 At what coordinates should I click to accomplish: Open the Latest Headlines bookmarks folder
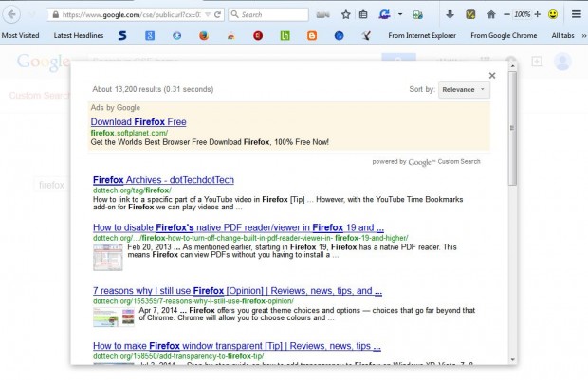(79, 36)
